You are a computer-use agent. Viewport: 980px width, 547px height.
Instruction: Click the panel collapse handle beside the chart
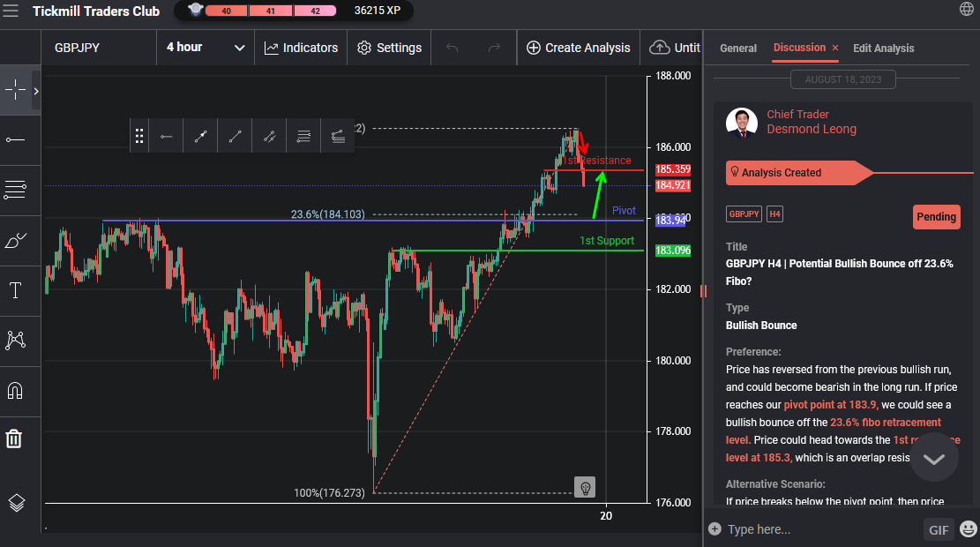point(703,290)
